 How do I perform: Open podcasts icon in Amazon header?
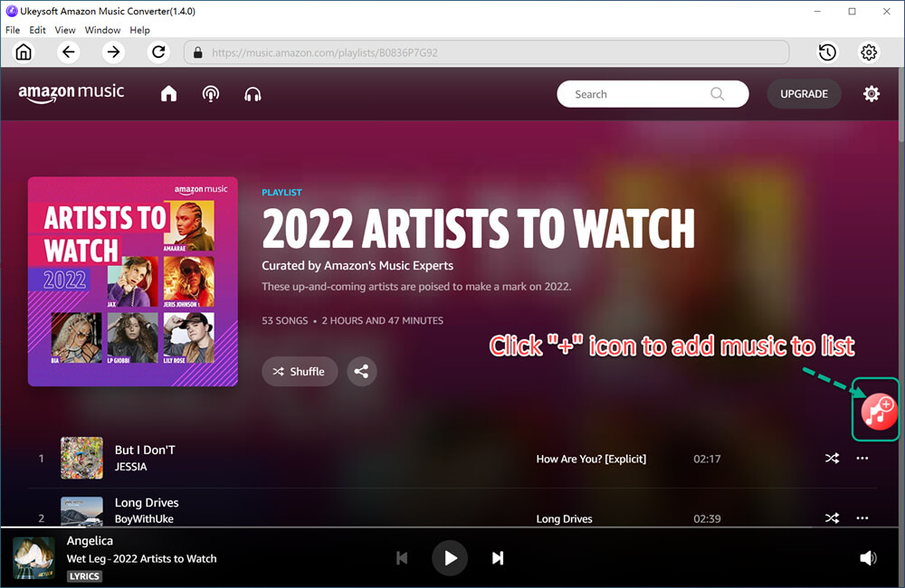[x=211, y=93]
